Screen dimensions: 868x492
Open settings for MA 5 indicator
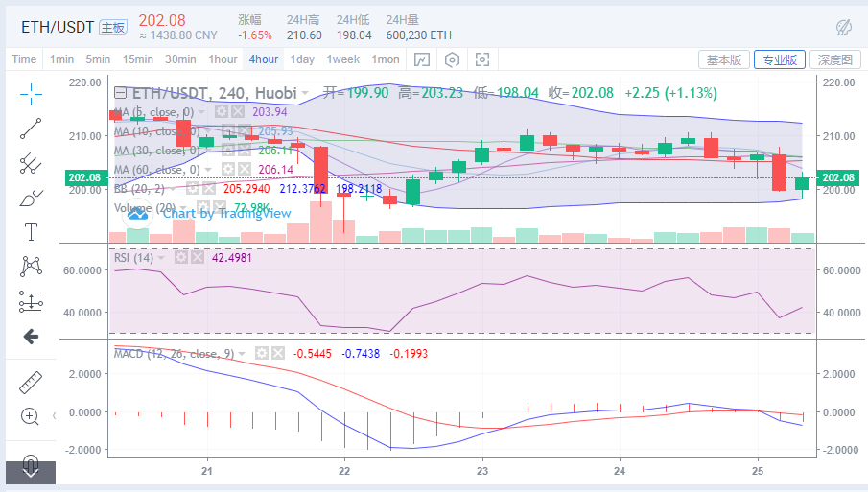[x=222, y=112]
